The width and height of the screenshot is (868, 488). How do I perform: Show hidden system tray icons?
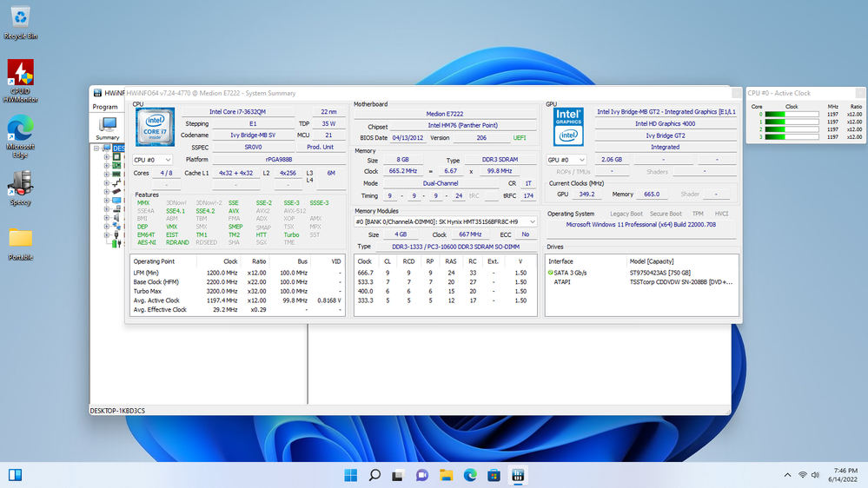(787, 475)
